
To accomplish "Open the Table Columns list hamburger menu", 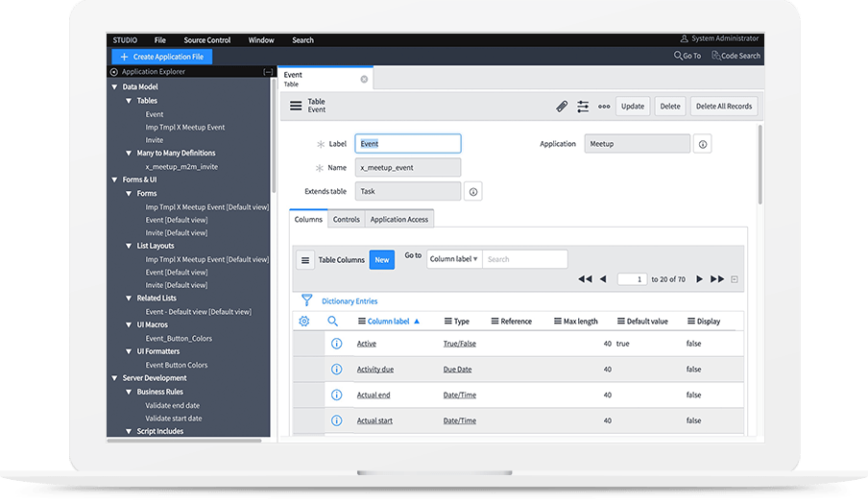I will [x=305, y=259].
